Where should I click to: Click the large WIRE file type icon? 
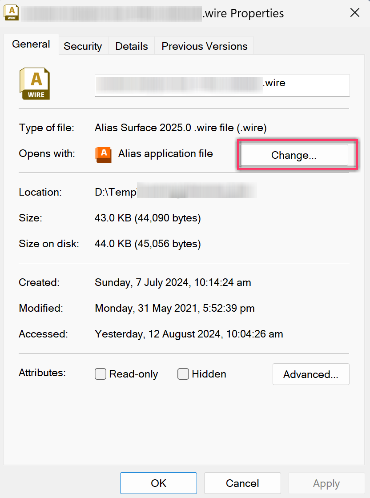pos(35,84)
